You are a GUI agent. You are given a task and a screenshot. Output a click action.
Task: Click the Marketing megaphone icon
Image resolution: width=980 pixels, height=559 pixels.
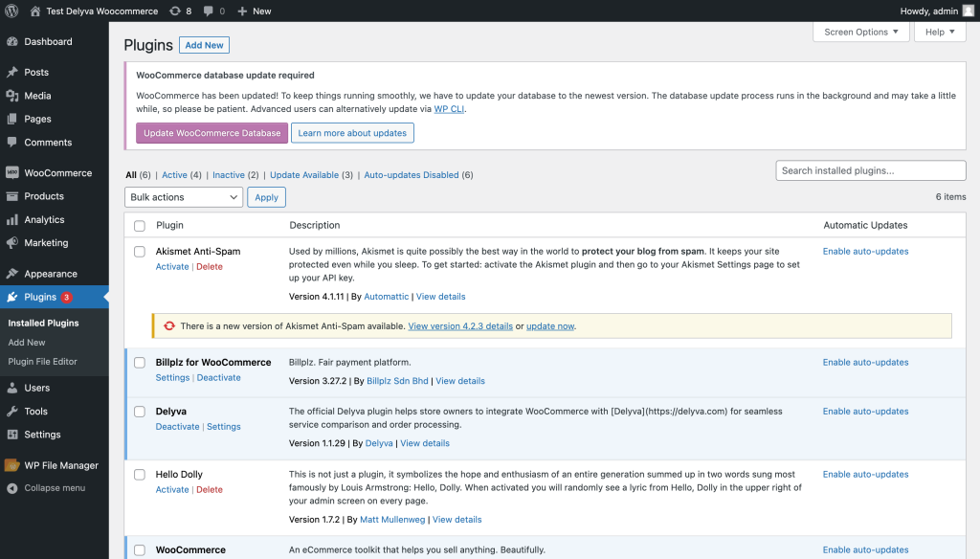click(11, 242)
